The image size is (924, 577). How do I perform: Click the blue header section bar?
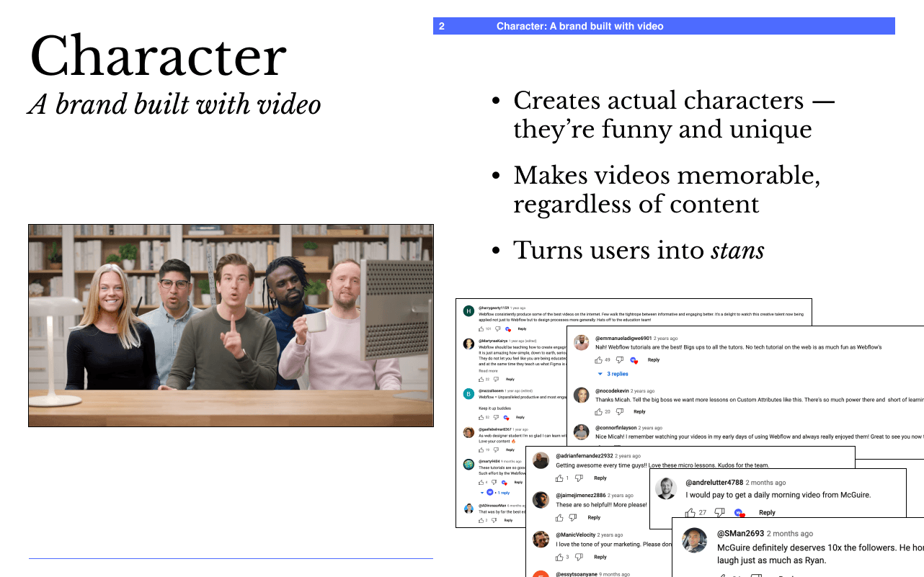[x=664, y=26]
